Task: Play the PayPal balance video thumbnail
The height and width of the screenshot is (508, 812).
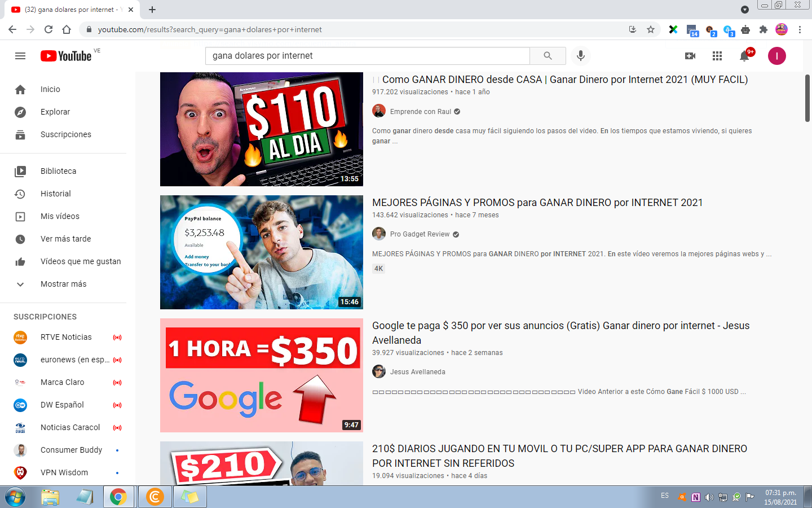Action: (x=262, y=252)
